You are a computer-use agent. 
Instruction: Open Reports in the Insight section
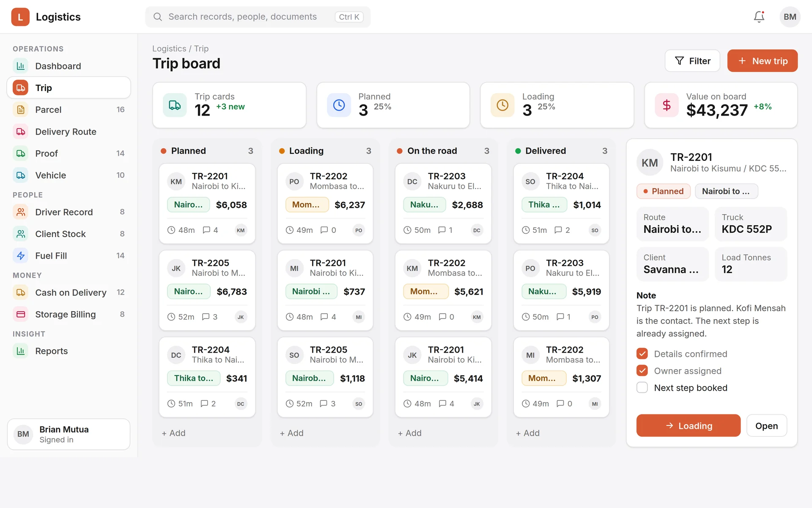69,351
